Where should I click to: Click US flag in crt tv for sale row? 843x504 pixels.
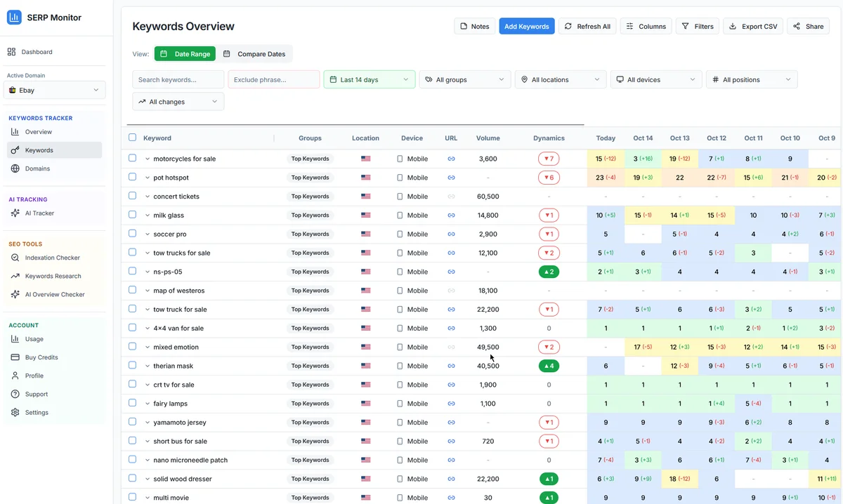tap(365, 385)
